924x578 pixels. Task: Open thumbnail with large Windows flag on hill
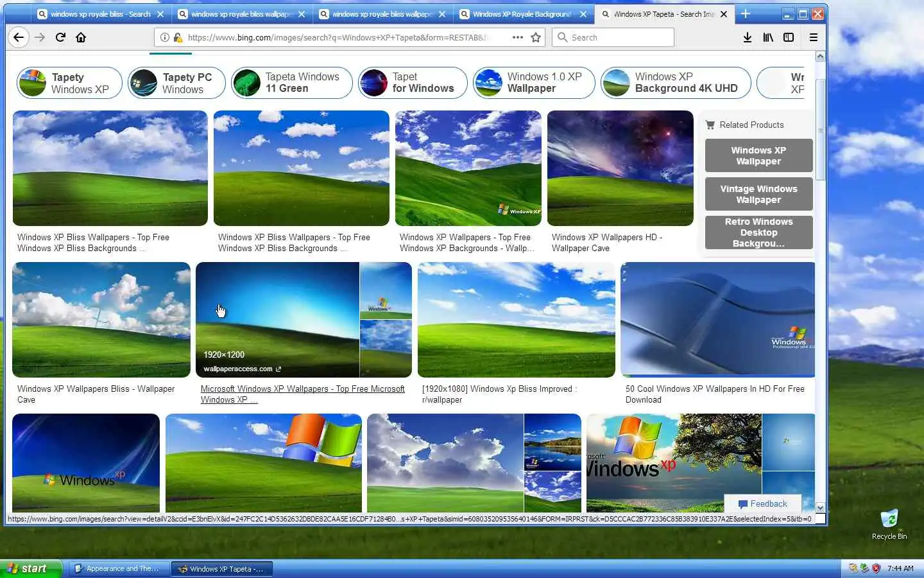tap(264, 462)
